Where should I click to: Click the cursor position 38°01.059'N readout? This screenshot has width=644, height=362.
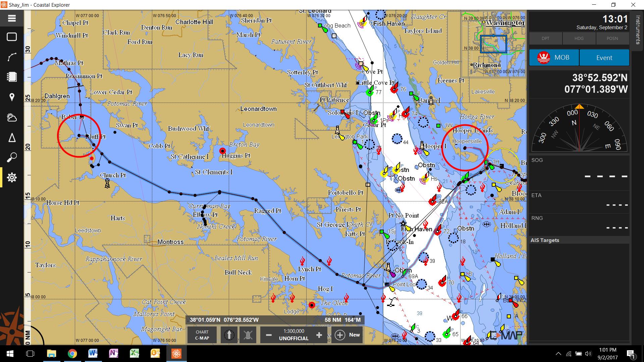click(x=224, y=320)
